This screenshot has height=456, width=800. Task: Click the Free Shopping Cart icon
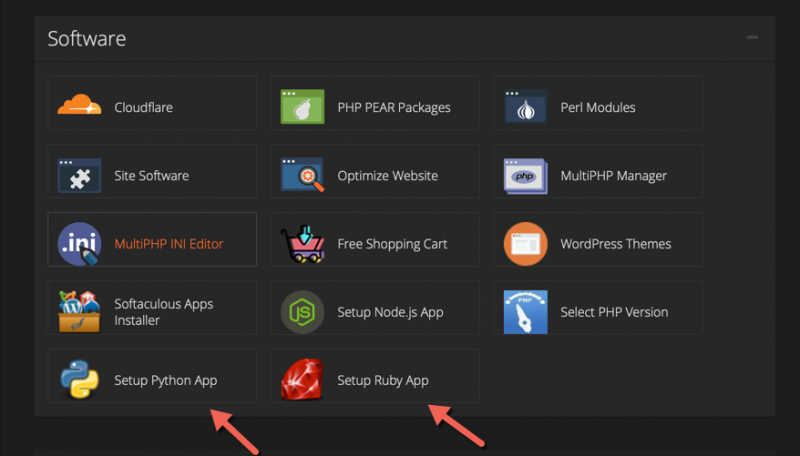point(303,244)
